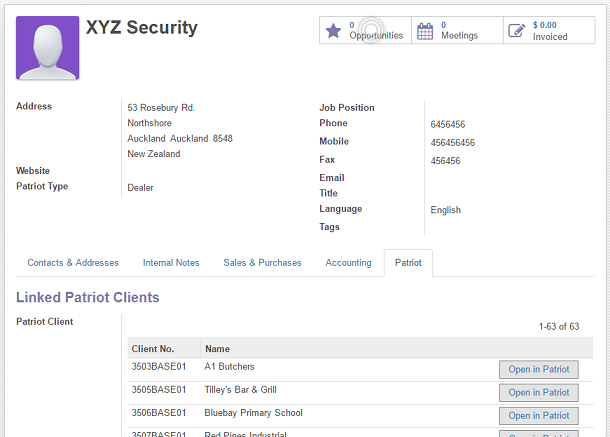Select the A1 Butchers row name

[x=229, y=367]
